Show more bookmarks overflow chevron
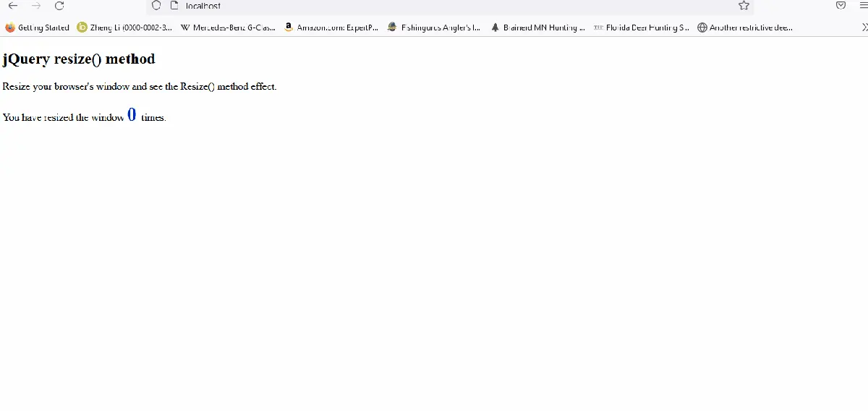868x411 pixels. (864, 27)
